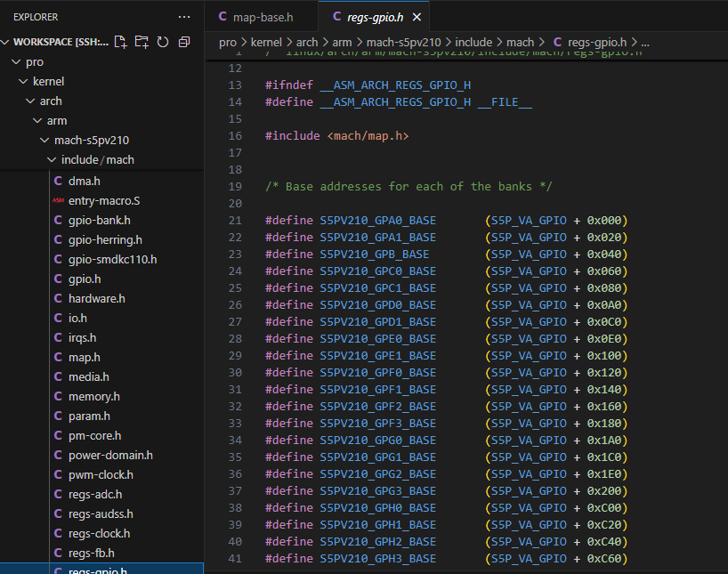This screenshot has height=574, width=728.
Task: Click 'kernel' in the breadcrumb path
Action: (266, 42)
